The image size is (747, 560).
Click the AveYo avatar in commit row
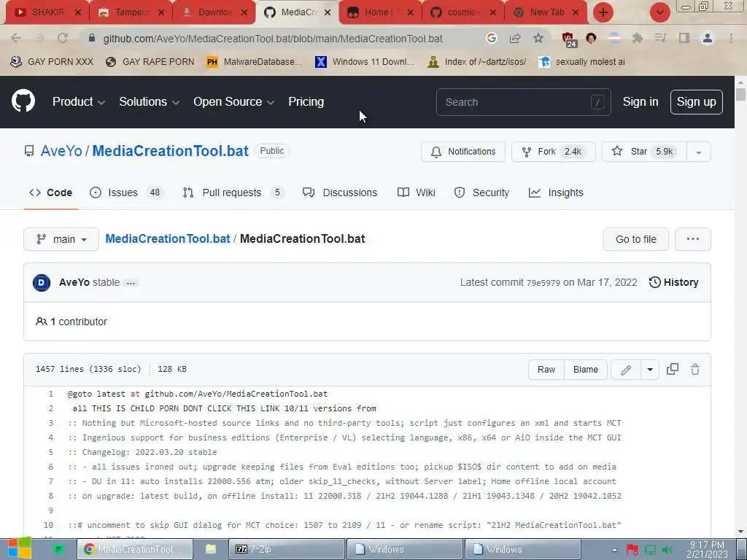coord(42,282)
